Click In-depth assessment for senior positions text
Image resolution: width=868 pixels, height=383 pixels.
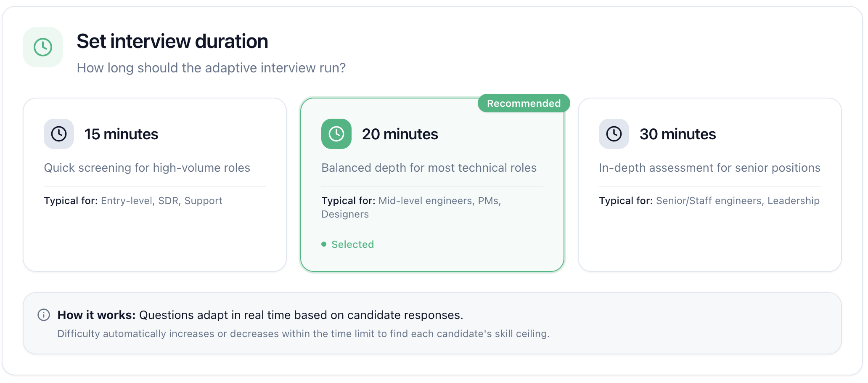pos(709,168)
